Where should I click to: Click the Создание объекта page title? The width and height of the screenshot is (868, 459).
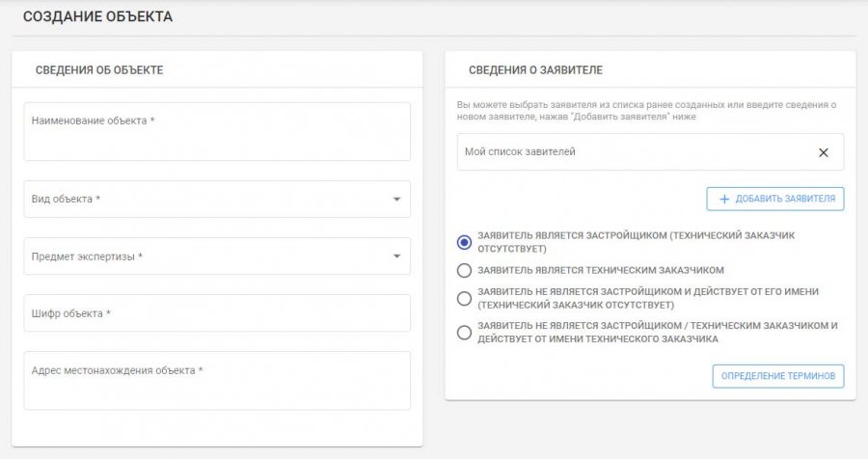click(97, 17)
